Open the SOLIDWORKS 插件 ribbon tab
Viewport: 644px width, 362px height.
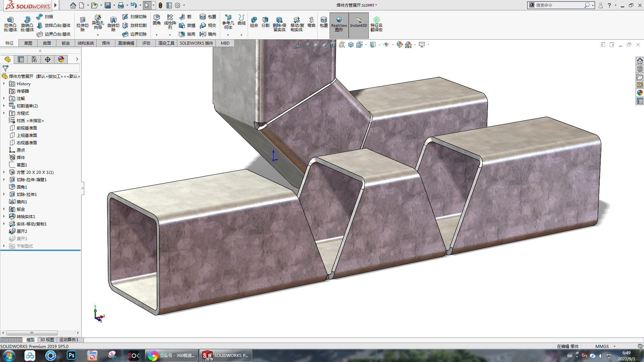(196, 43)
